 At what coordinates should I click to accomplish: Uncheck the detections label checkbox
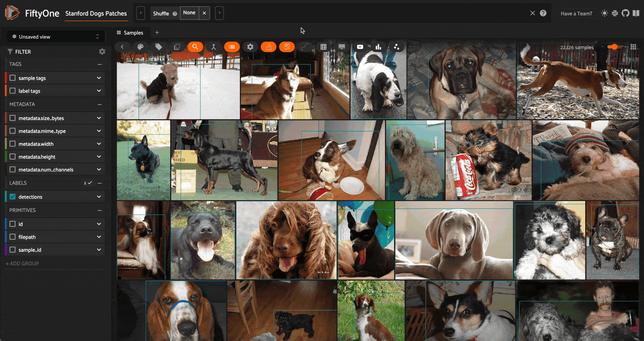pyautogui.click(x=13, y=197)
